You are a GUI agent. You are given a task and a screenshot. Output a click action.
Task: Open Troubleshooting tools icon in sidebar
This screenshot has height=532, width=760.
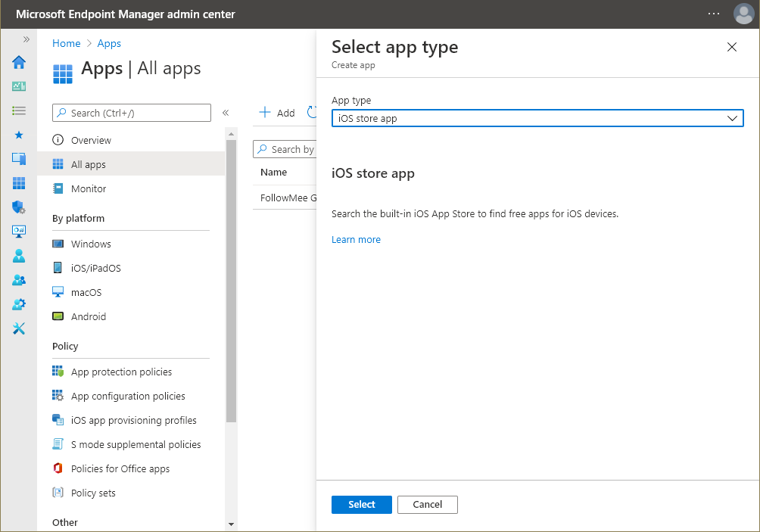click(19, 328)
